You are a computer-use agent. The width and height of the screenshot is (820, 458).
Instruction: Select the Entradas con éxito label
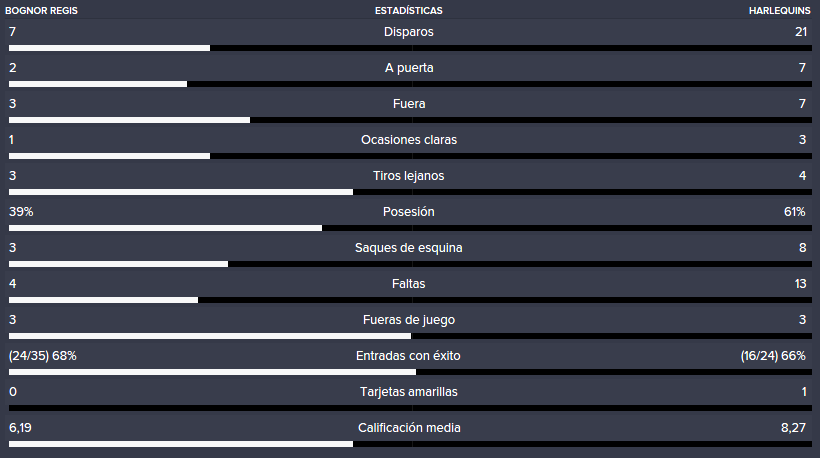408,356
